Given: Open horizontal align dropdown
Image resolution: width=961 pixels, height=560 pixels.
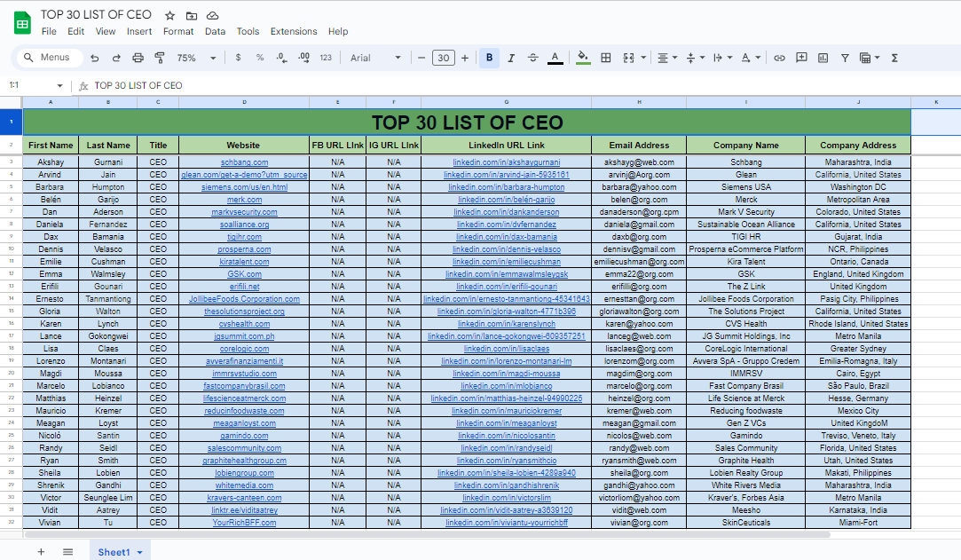Looking at the screenshot, I should click(666, 58).
